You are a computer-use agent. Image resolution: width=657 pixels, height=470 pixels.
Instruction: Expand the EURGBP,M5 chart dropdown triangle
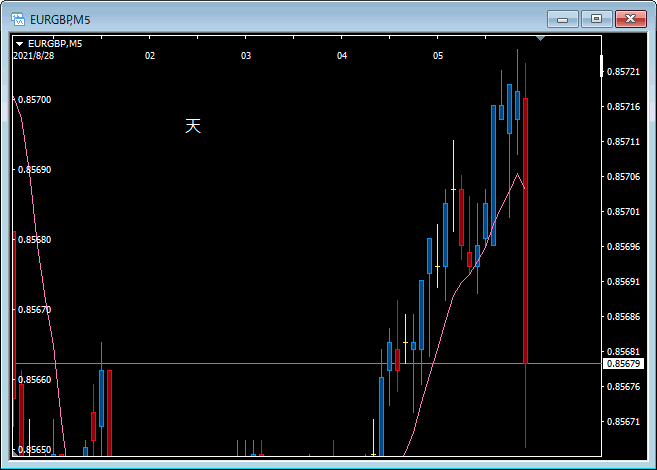tap(19, 44)
